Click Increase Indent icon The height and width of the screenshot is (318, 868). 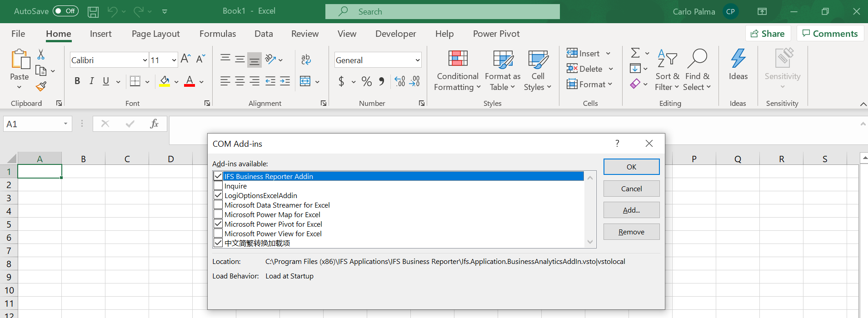tap(285, 81)
